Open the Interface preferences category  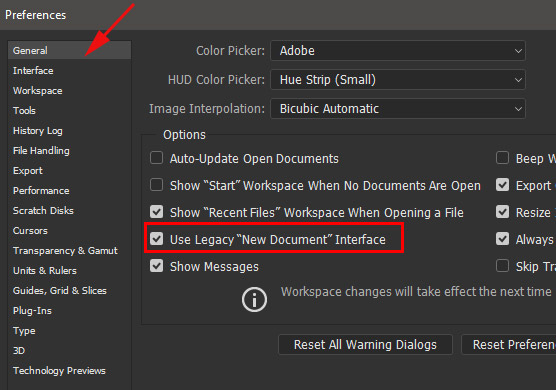(x=33, y=71)
